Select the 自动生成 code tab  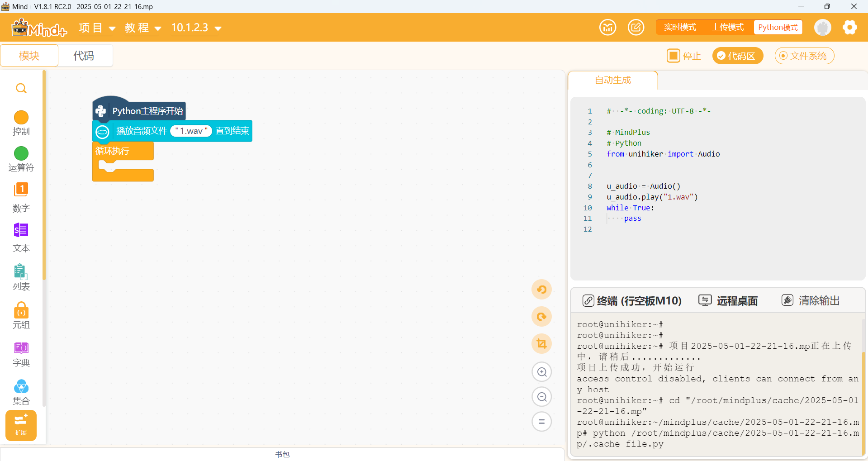613,80
